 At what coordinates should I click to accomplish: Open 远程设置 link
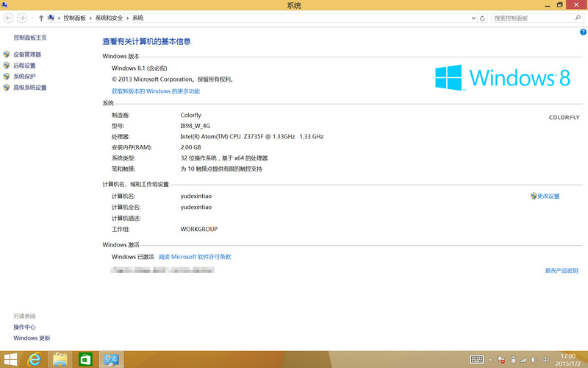24,66
